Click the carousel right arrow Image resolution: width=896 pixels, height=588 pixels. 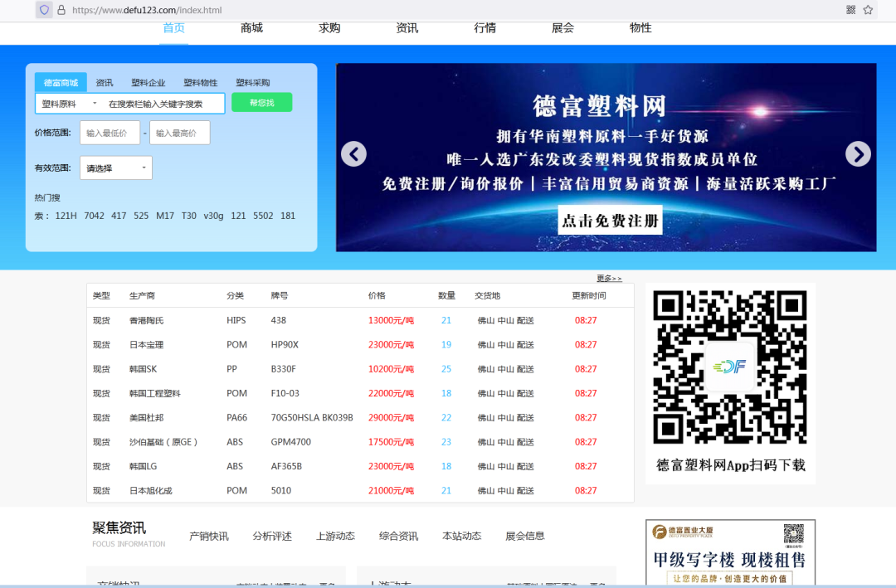(x=858, y=153)
